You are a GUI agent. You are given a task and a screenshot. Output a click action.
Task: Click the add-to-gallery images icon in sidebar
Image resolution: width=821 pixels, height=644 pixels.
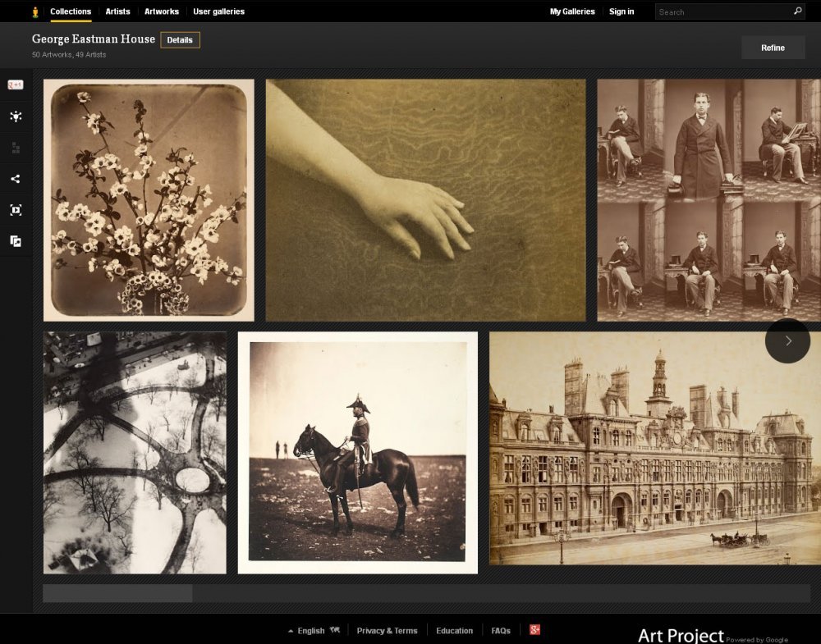click(16, 241)
